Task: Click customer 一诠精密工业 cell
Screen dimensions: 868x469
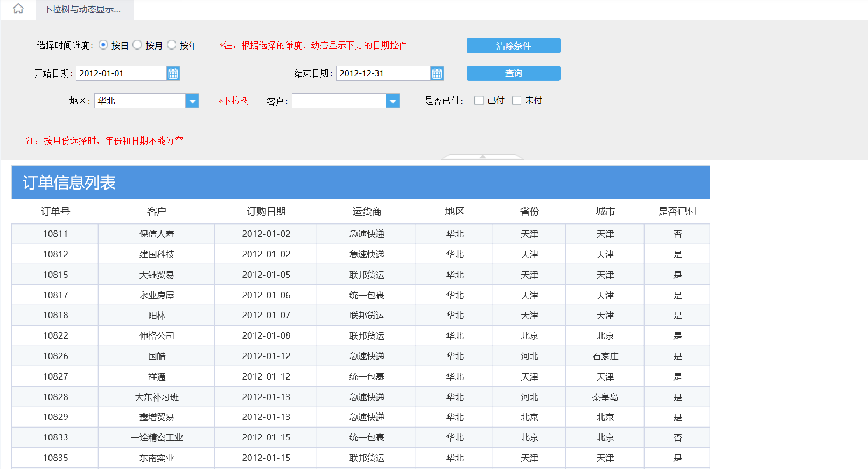Action: [157, 437]
